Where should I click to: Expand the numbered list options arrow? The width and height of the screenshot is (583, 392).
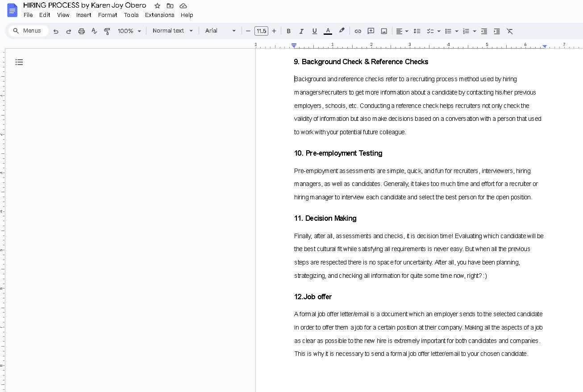click(475, 31)
